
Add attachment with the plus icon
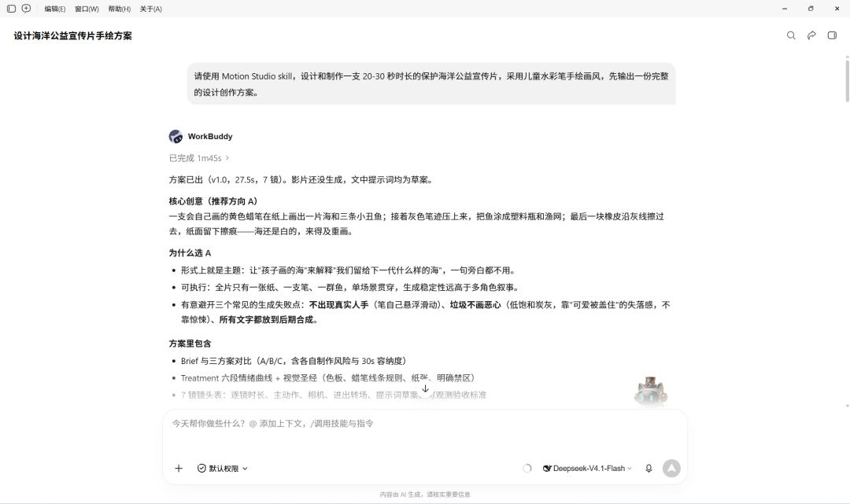tap(179, 469)
